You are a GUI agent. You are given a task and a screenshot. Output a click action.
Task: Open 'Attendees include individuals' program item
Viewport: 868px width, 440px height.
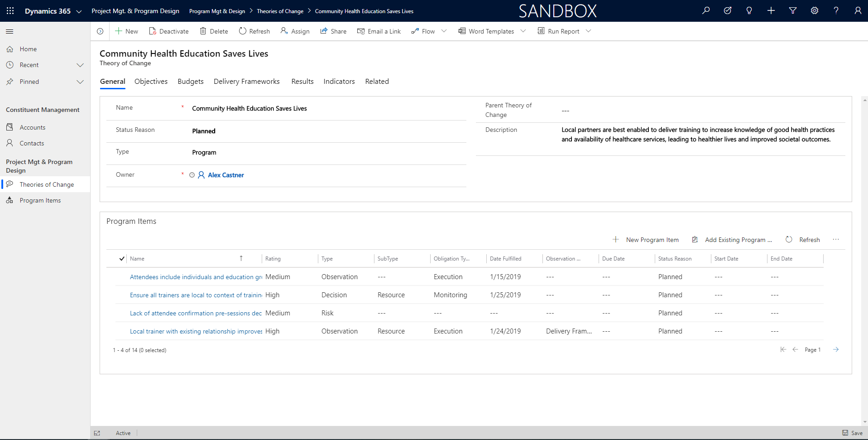tap(196, 277)
